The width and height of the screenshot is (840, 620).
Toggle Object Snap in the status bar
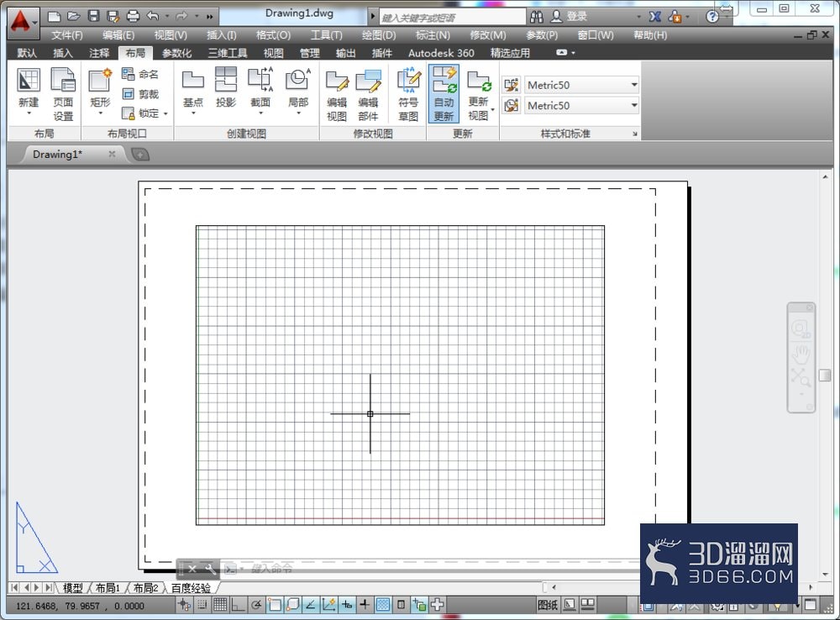click(275, 605)
